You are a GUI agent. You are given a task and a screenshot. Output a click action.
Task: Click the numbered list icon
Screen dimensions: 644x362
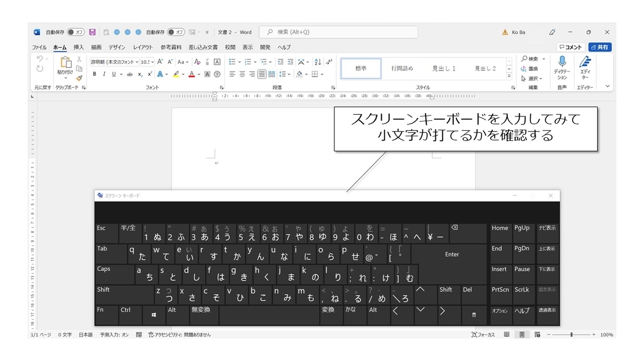[x=248, y=62]
